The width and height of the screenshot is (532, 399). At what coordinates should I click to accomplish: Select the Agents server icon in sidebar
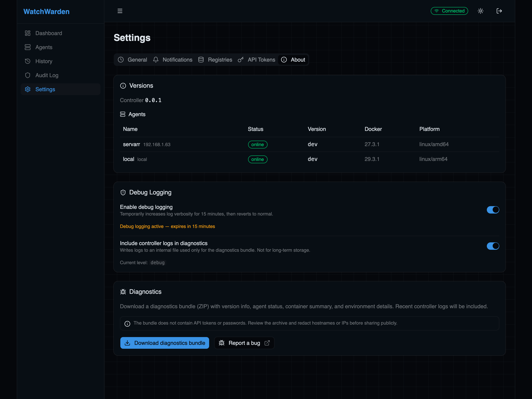(27, 47)
